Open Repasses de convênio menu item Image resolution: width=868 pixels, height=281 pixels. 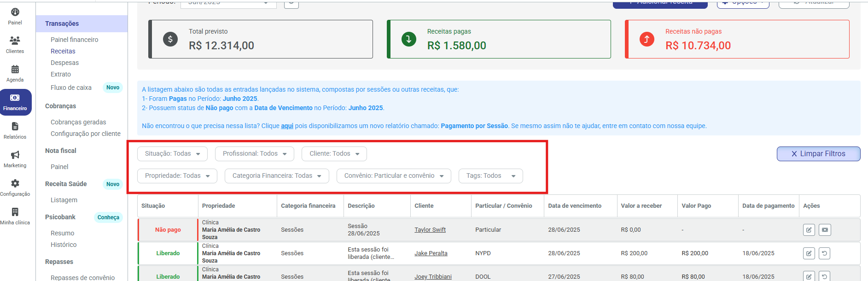[83, 278]
